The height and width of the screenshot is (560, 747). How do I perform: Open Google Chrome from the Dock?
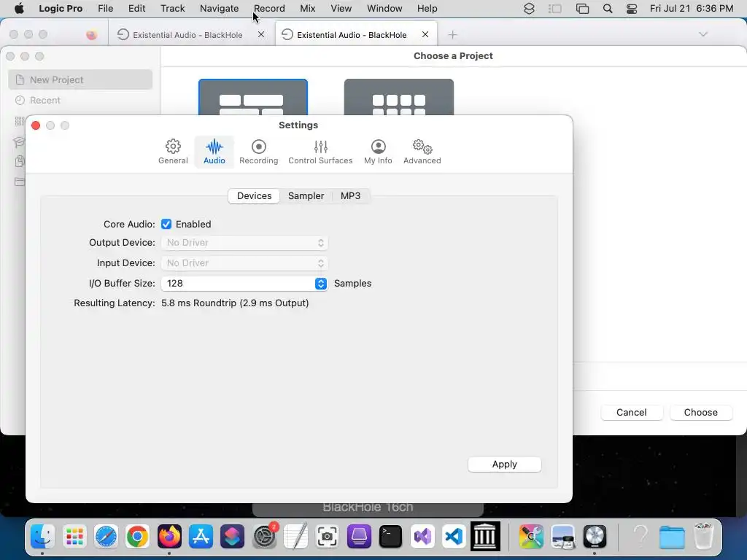(x=137, y=536)
